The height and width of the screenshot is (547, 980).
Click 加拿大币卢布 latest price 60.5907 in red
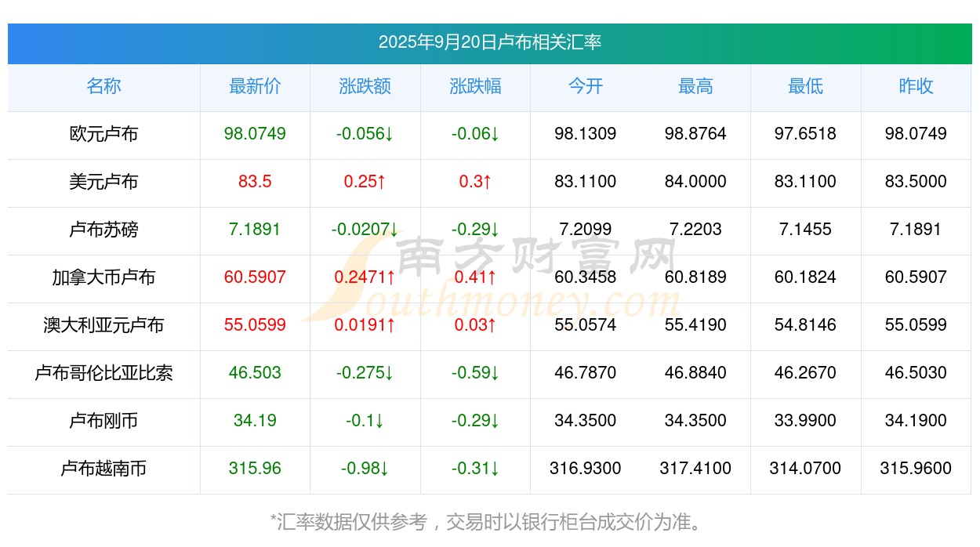(255, 277)
